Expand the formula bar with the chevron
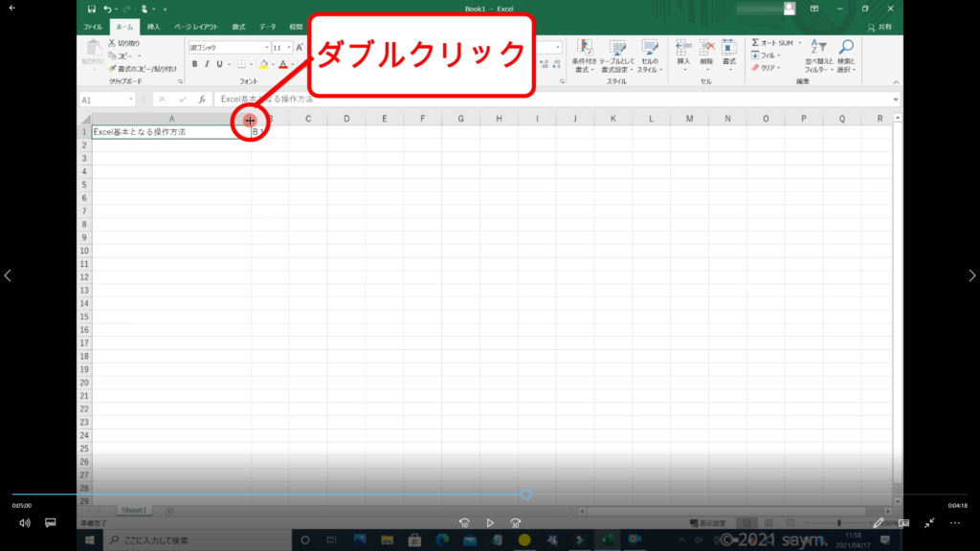Screen dimensions: 980x551 coord(895,99)
